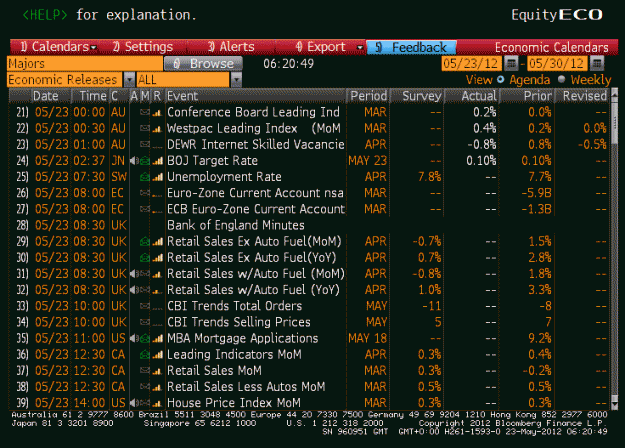Click the green HELP key text
This screenshot has height=448, width=625.
coord(45,15)
